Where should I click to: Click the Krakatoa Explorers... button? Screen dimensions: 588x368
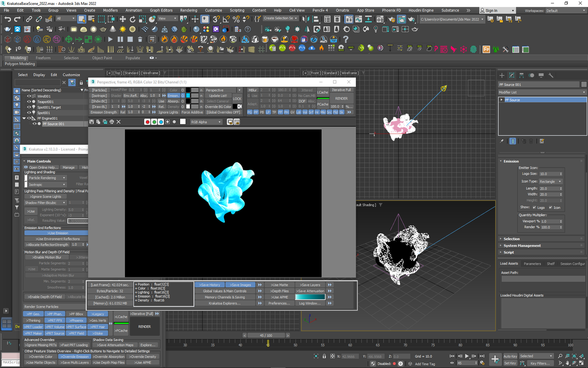tap(225, 303)
